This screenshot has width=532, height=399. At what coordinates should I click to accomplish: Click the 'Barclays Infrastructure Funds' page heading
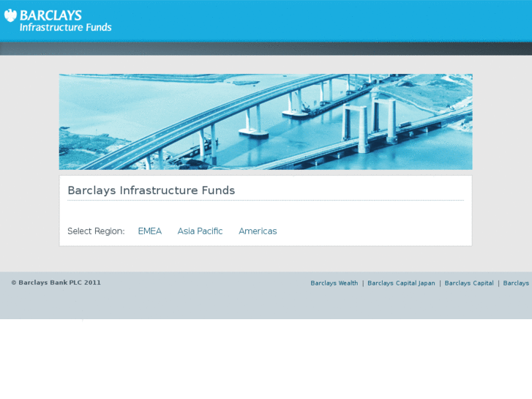coord(151,190)
